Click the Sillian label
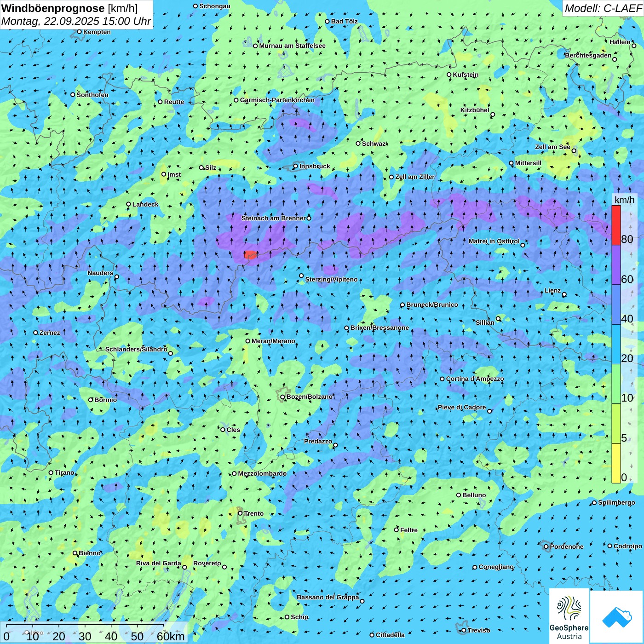The height and width of the screenshot is (644, 644). point(485,323)
